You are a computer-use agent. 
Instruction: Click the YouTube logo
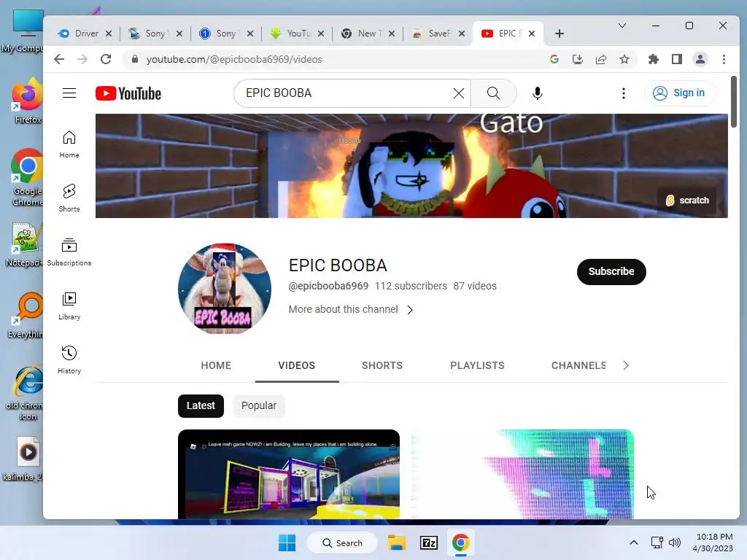128,93
